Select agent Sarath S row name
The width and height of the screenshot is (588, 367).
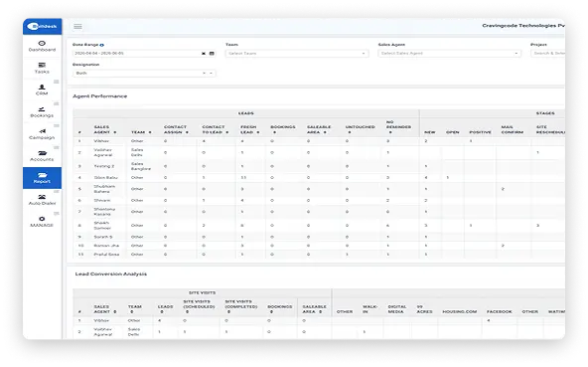click(103, 237)
